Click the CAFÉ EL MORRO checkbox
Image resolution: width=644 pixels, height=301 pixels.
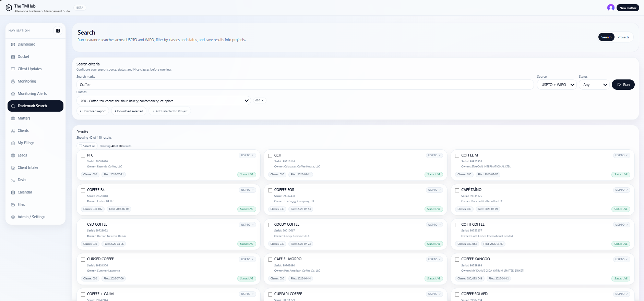point(270,260)
